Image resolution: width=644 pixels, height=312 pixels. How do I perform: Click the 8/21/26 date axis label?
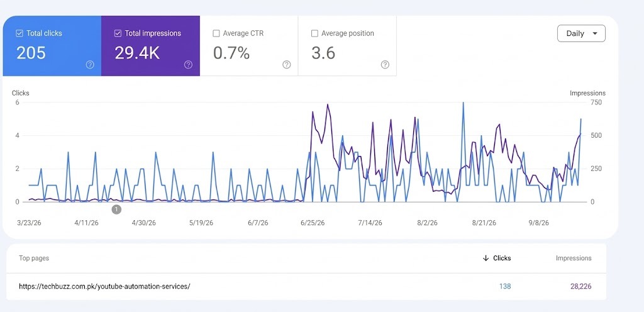(x=484, y=223)
